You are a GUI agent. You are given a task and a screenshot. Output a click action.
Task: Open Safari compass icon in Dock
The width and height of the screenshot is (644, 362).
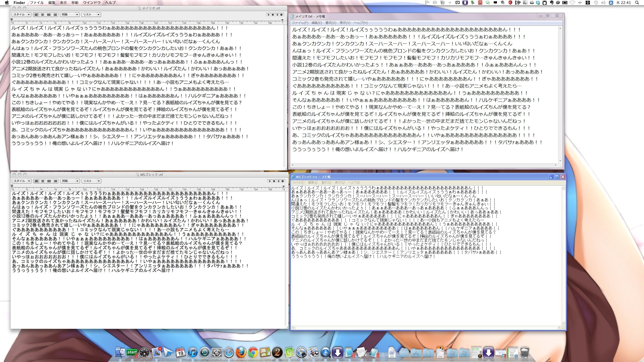[x=229, y=353]
